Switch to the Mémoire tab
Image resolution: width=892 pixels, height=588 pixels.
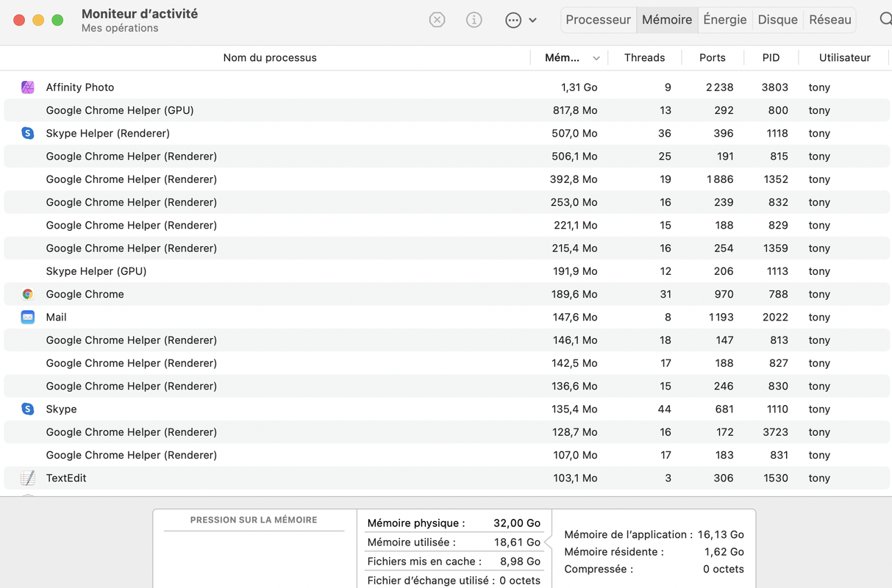tap(667, 20)
